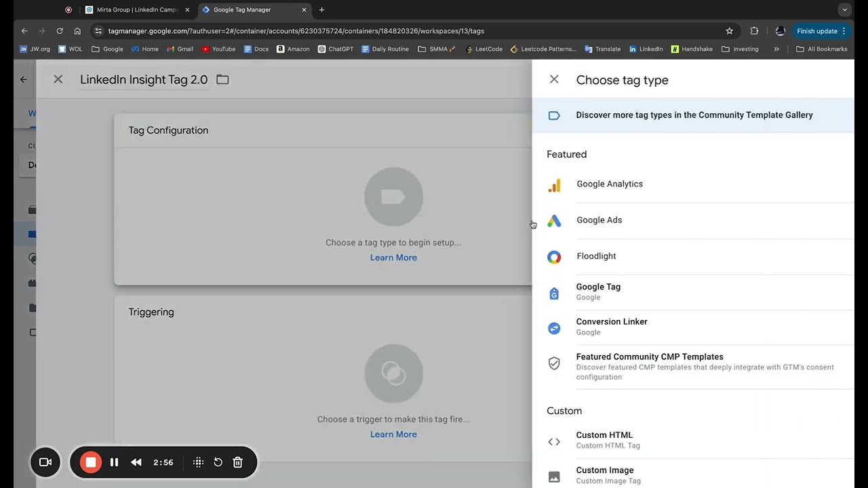This screenshot has width=868, height=488.
Task: Open the YouTube bookmark
Action: click(218, 49)
